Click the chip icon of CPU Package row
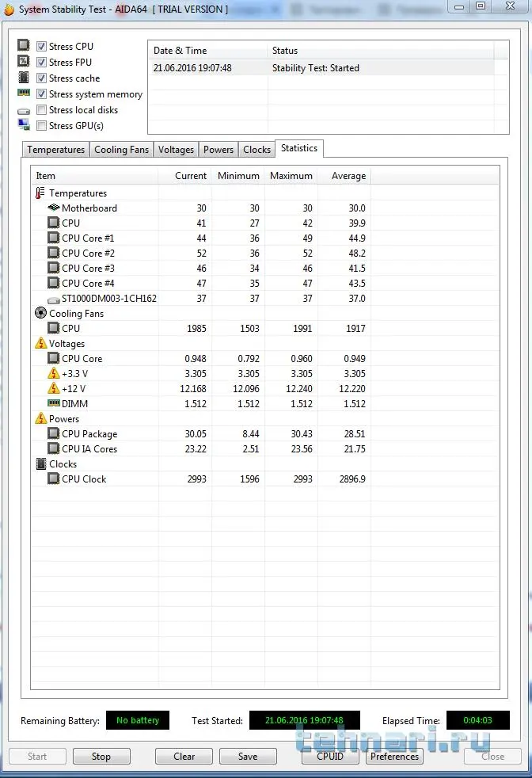532x778 pixels. point(53,433)
